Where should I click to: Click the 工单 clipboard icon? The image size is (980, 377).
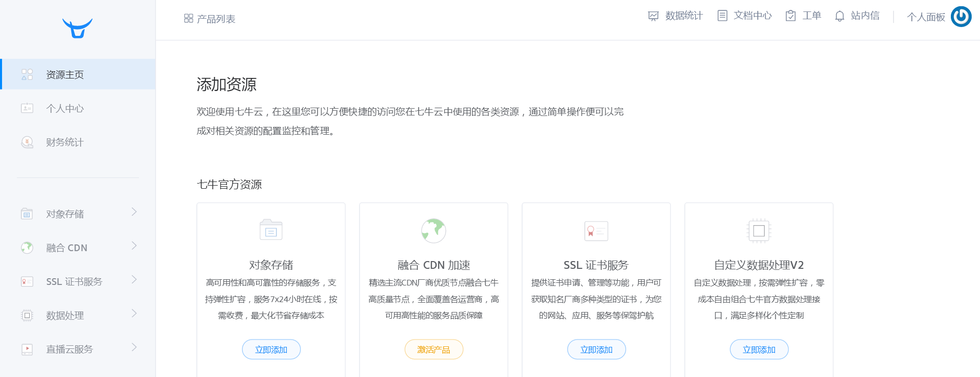[x=791, y=16]
